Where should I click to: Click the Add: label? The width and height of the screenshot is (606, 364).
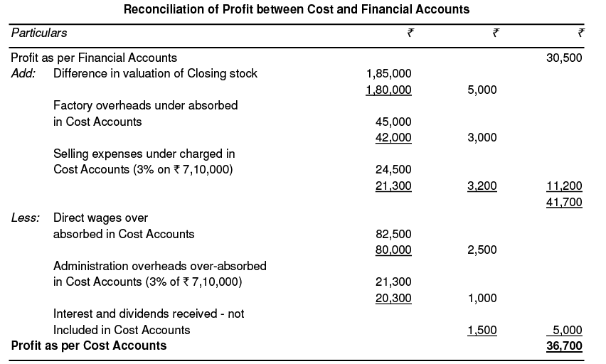click(23, 73)
